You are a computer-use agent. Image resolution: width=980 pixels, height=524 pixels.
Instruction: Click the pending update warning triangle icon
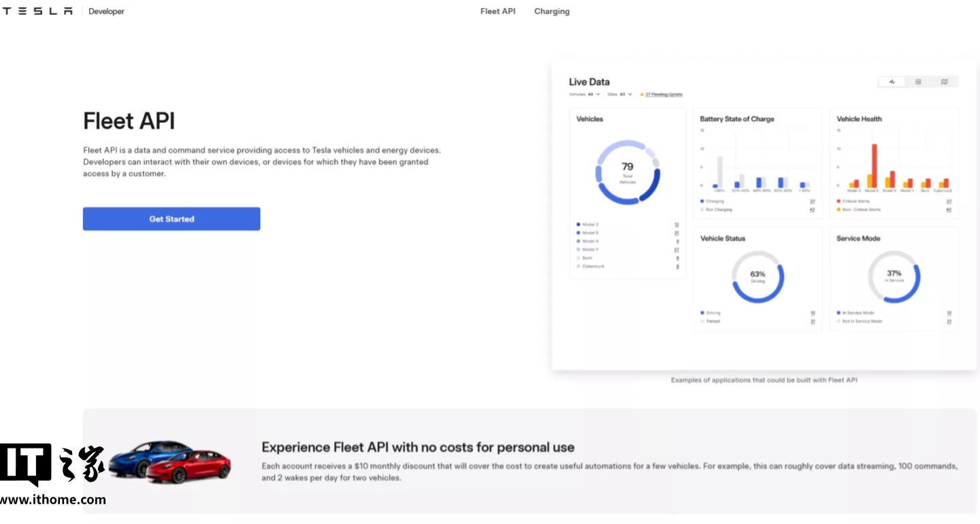tap(642, 95)
